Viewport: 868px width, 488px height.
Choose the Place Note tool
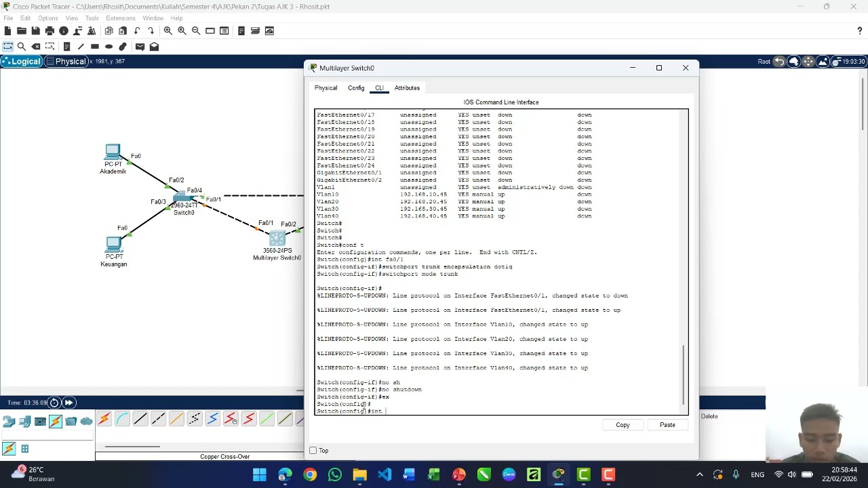(x=66, y=46)
